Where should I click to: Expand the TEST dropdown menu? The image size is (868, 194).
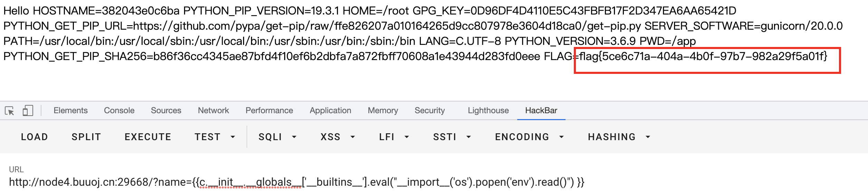click(215, 137)
